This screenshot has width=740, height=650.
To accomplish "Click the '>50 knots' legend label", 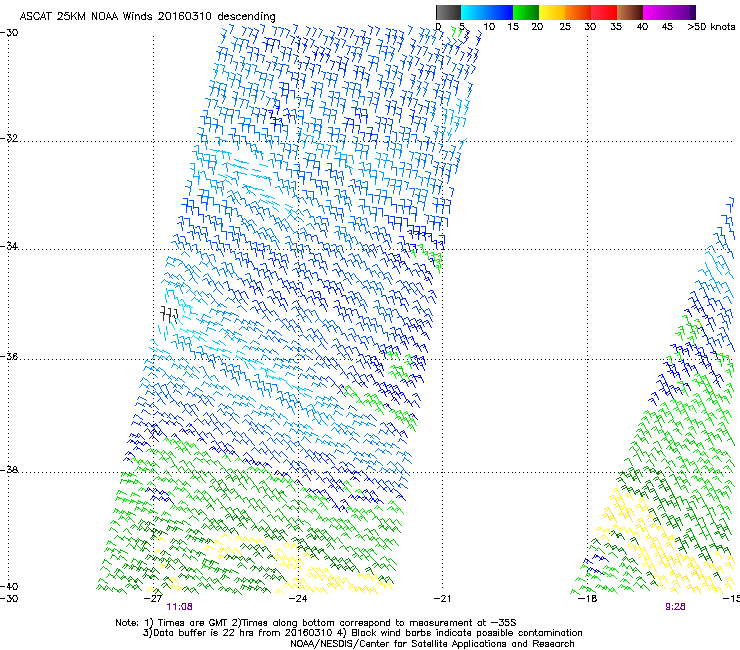I will (x=711, y=26).
